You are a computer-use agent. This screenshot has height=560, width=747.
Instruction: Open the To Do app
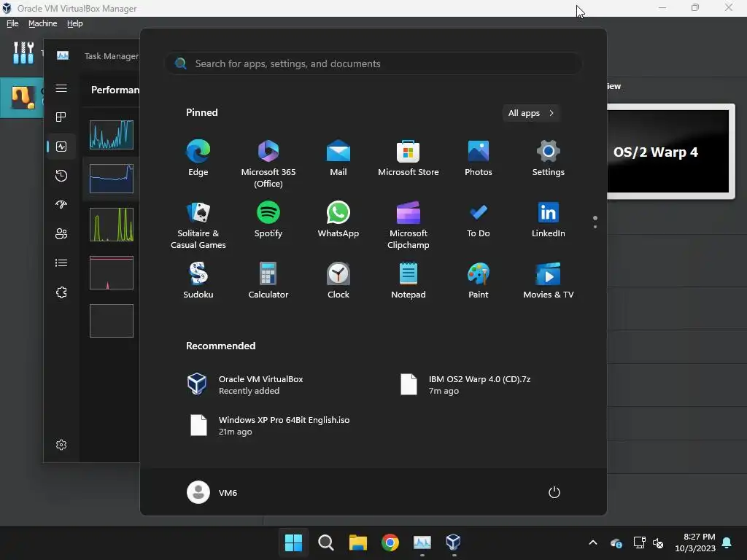tap(479, 219)
